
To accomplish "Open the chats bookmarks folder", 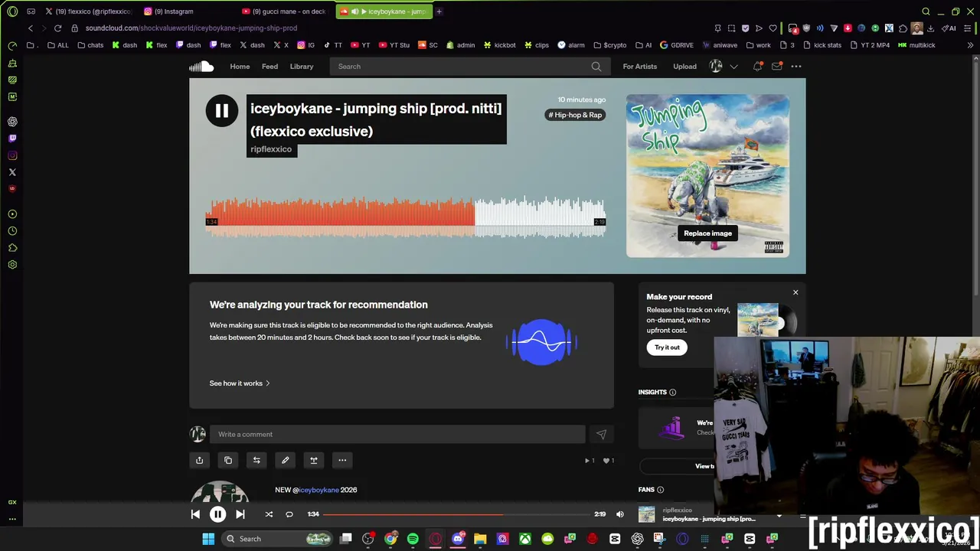I will point(90,45).
